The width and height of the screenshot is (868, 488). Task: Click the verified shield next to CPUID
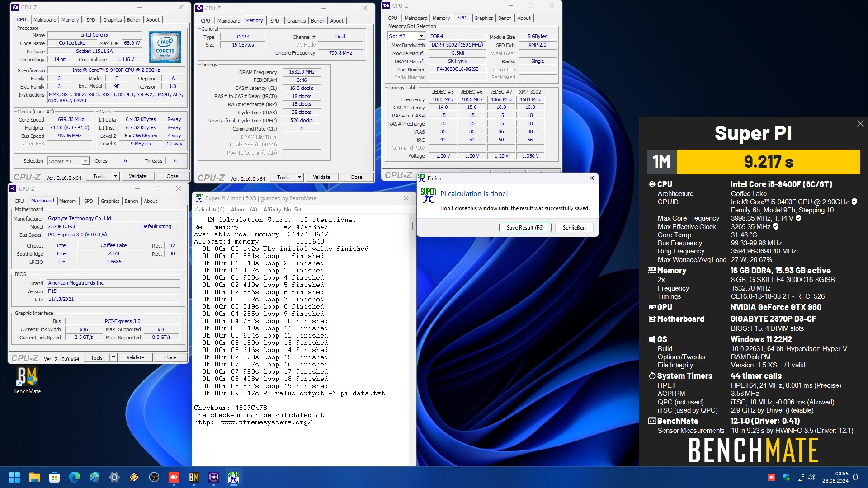[854, 202]
